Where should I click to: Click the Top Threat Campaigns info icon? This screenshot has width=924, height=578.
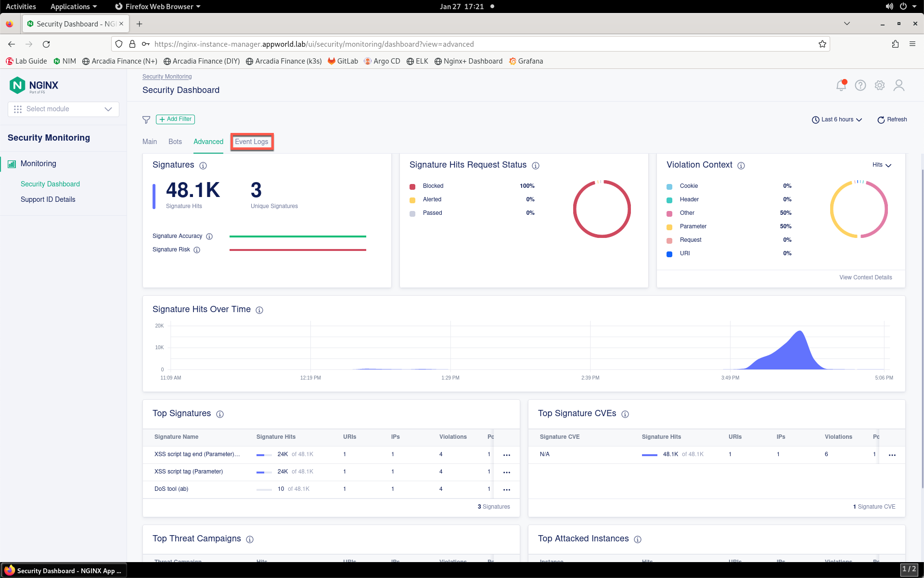(250, 539)
